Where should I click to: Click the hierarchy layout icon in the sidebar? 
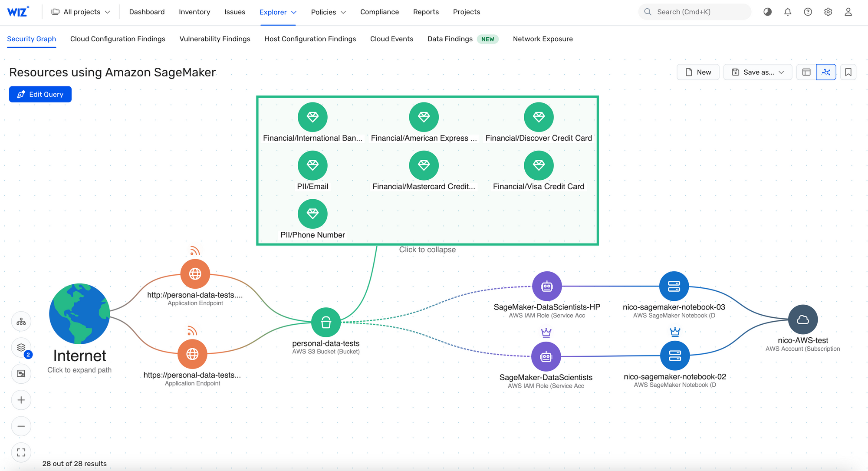21,321
